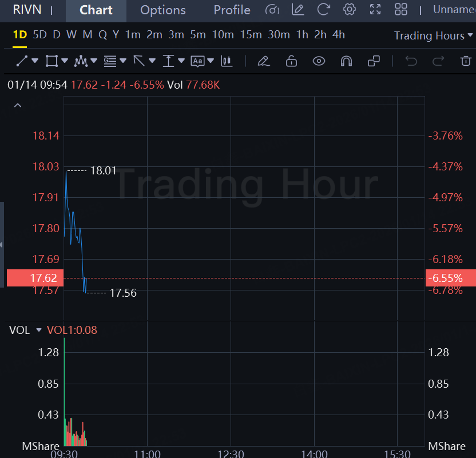This screenshot has height=458, width=476.
Task: Click the magnet snap icon
Action: pyautogui.click(x=346, y=61)
